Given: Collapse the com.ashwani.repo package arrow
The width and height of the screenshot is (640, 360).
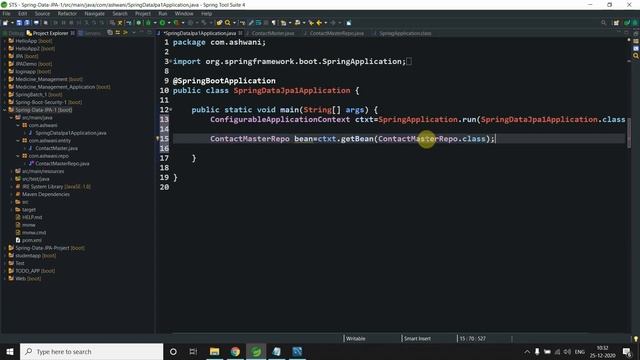Looking at the screenshot, I should pyautogui.click(x=18, y=156).
